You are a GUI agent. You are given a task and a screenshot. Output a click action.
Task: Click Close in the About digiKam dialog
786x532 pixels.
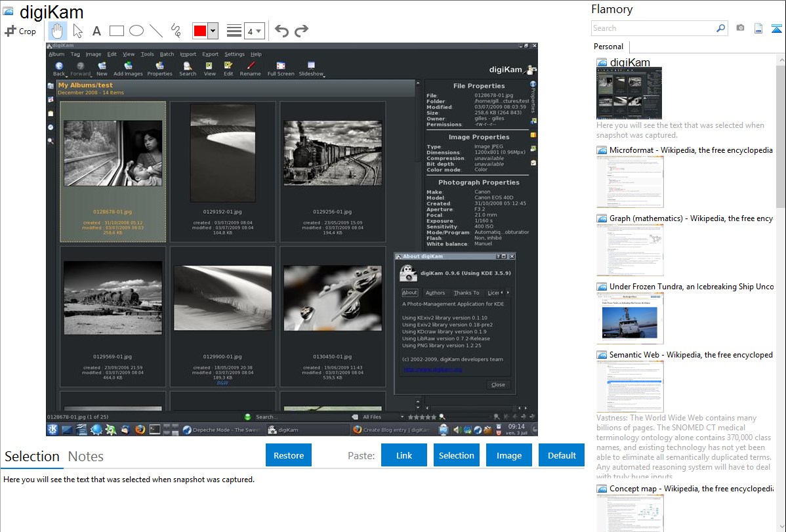(x=498, y=384)
